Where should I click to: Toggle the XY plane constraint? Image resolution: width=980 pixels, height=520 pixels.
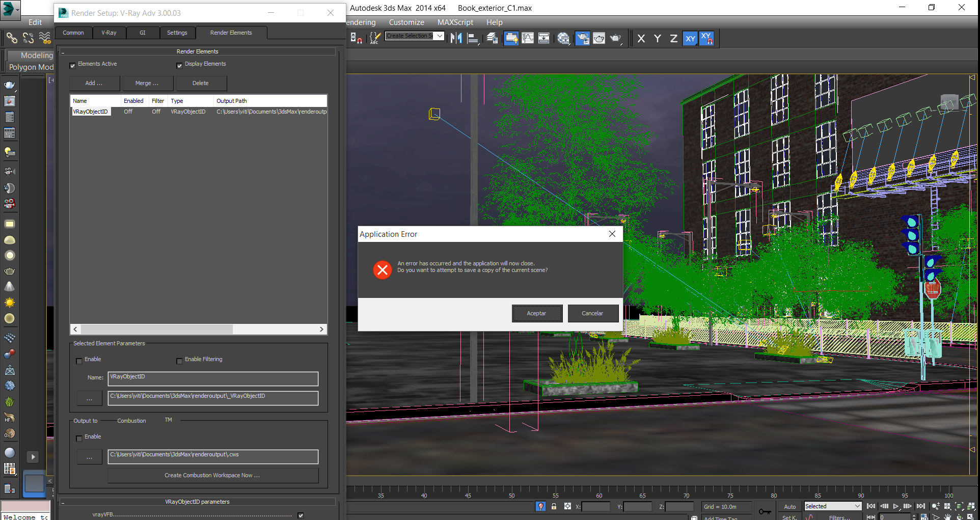(690, 39)
